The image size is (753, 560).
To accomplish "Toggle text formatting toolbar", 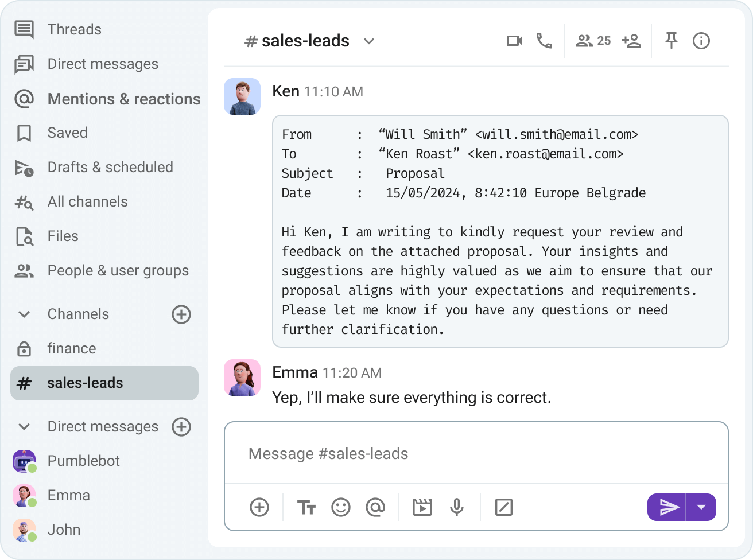I will (306, 507).
